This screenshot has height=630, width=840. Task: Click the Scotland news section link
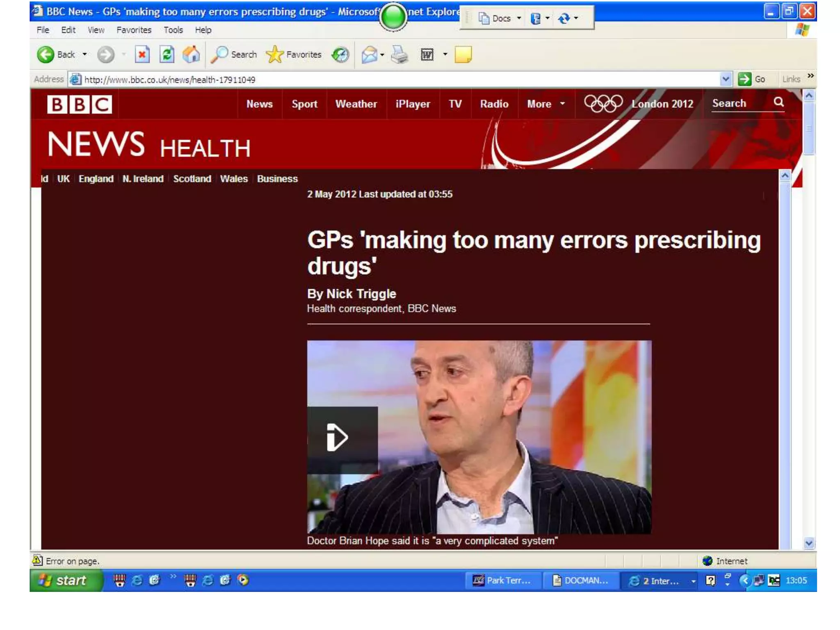click(192, 179)
